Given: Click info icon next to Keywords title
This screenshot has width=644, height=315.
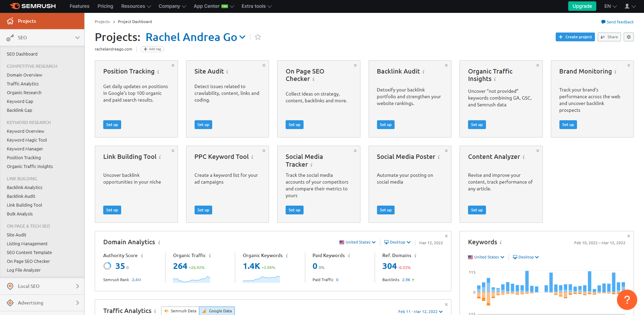Looking at the screenshot, I should click(501, 243).
